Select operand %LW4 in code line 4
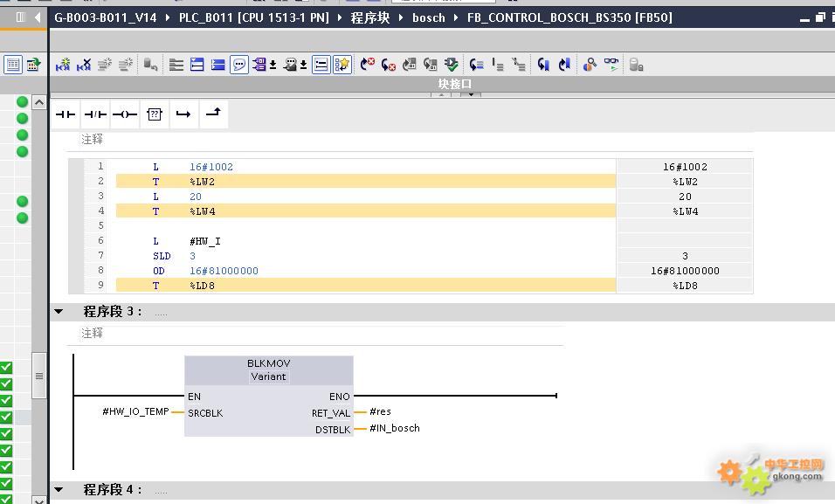The height and width of the screenshot is (504, 835). coord(203,211)
